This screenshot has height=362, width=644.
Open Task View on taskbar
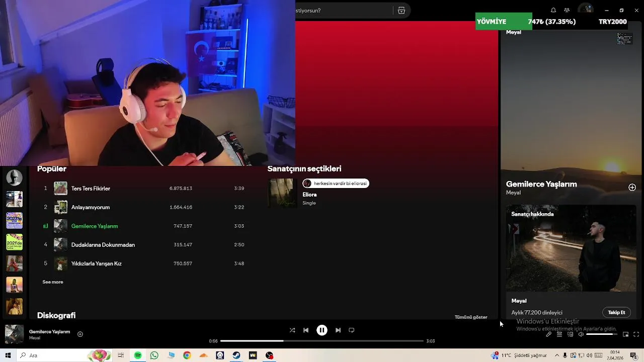pyautogui.click(x=121, y=355)
